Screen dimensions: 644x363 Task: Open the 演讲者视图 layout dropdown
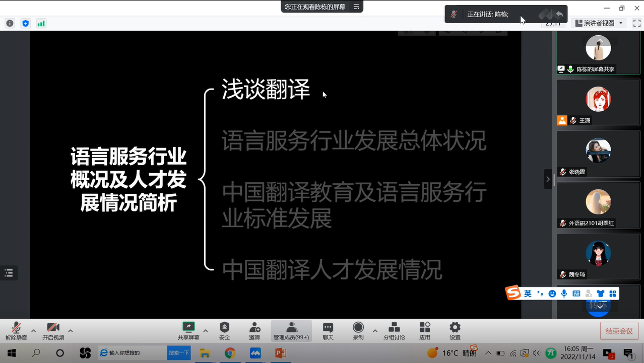click(599, 23)
